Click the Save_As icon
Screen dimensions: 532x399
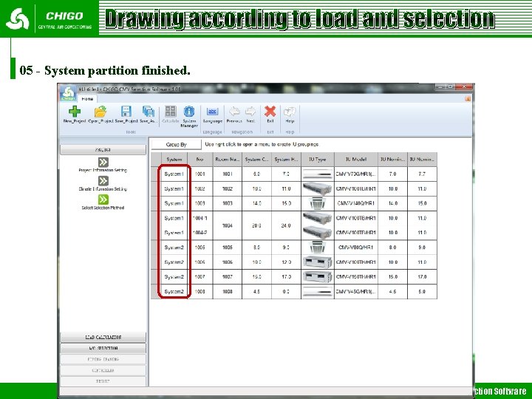click(x=149, y=112)
